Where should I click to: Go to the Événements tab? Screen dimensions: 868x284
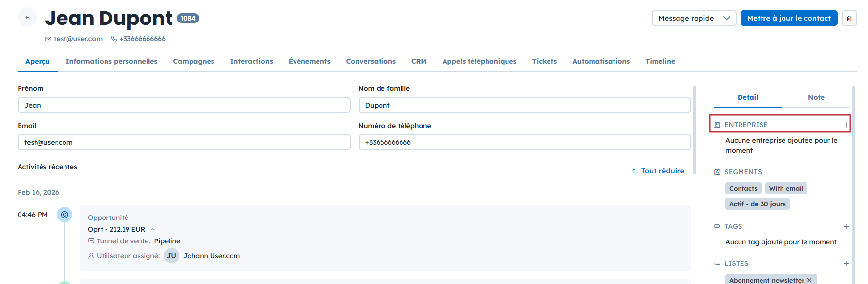coord(310,61)
